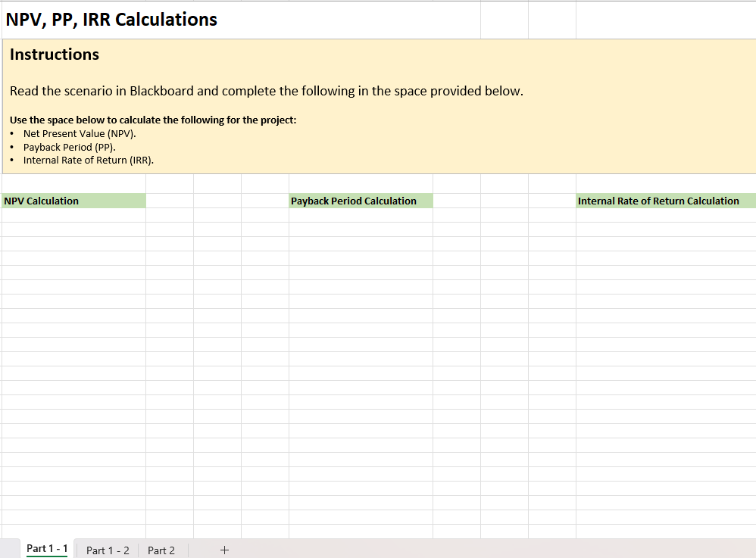Select the active "Part 1 - 1" sheet tab
Image resolution: width=756 pixels, height=558 pixels.
click(x=47, y=549)
